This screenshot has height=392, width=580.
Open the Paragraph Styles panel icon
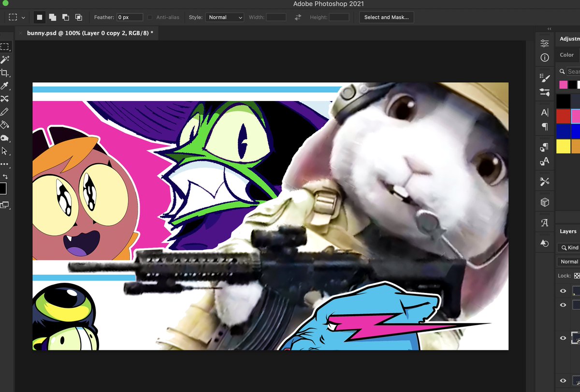[x=545, y=147]
